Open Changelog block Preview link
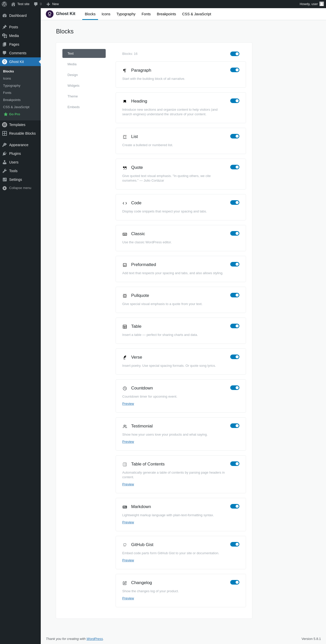Image resolution: width=326 pixels, height=644 pixels. (128, 598)
